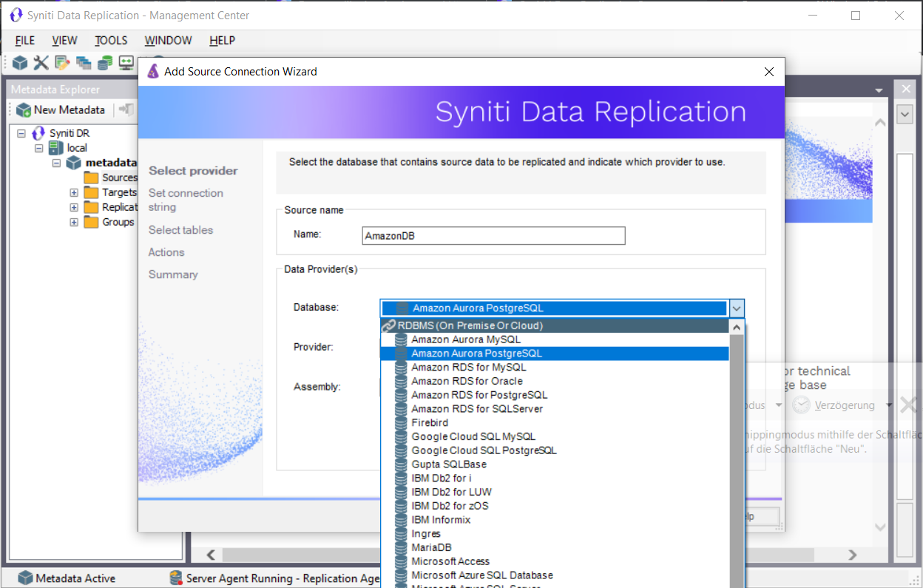Click the tables stack icon in the toolbar

pos(83,63)
